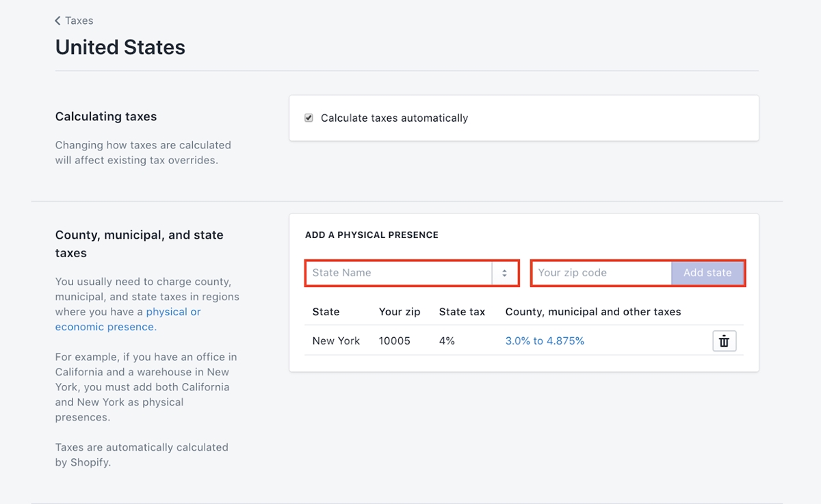
Task: Open the State Name dropdown
Action: click(400, 273)
